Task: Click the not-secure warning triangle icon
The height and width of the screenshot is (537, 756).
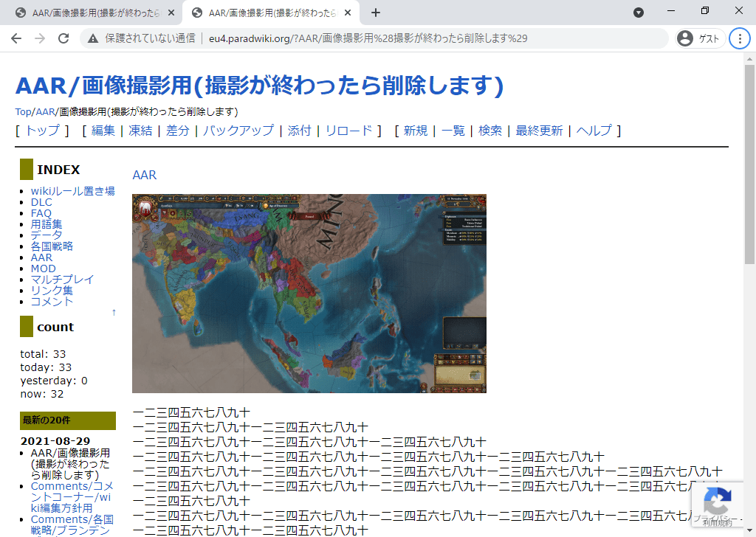Action: (x=93, y=38)
